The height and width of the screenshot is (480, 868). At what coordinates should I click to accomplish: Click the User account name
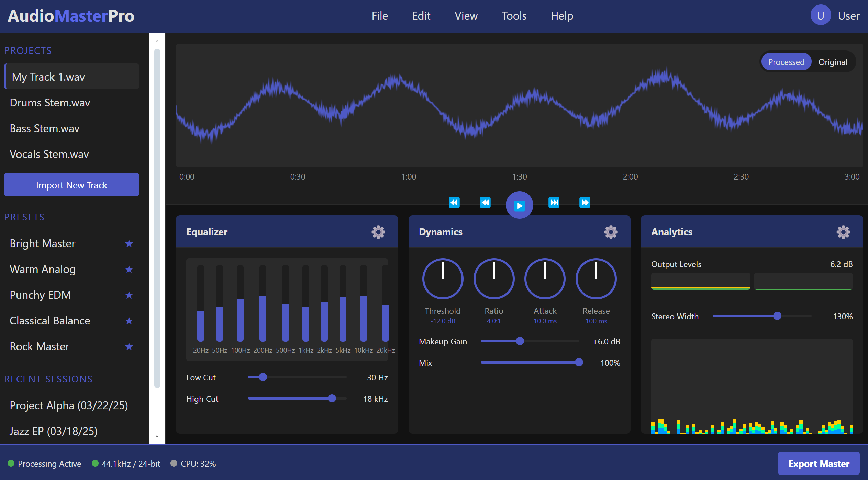tap(848, 16)
